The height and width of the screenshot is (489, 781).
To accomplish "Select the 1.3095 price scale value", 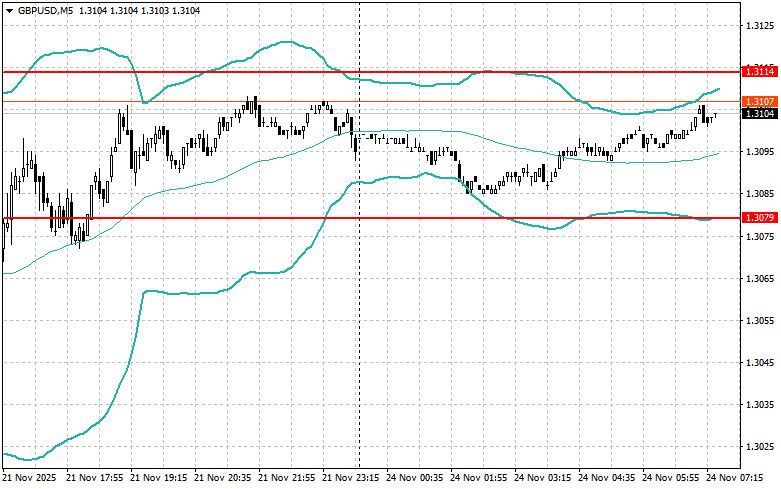I will pyautogui.click(x=760, y=151).
